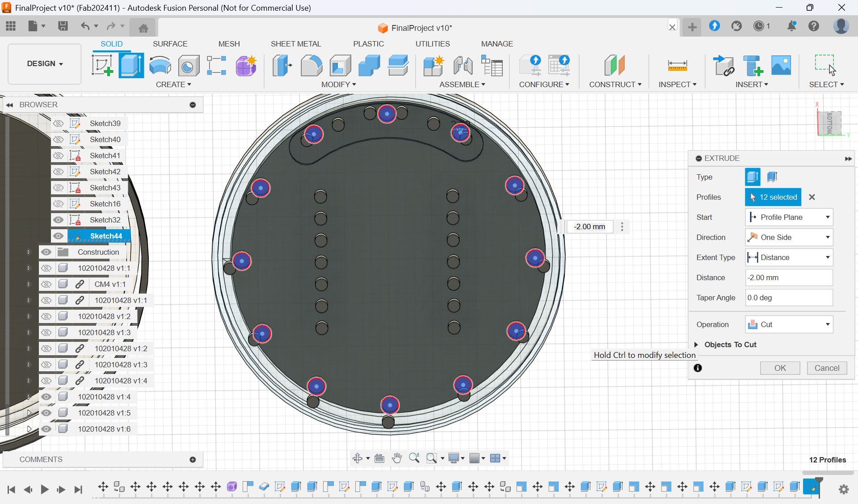The image size is (858, 504).
Task: Show Sketch40 using its eye icon
Action: pyautogui.click(x=58, y=139)
